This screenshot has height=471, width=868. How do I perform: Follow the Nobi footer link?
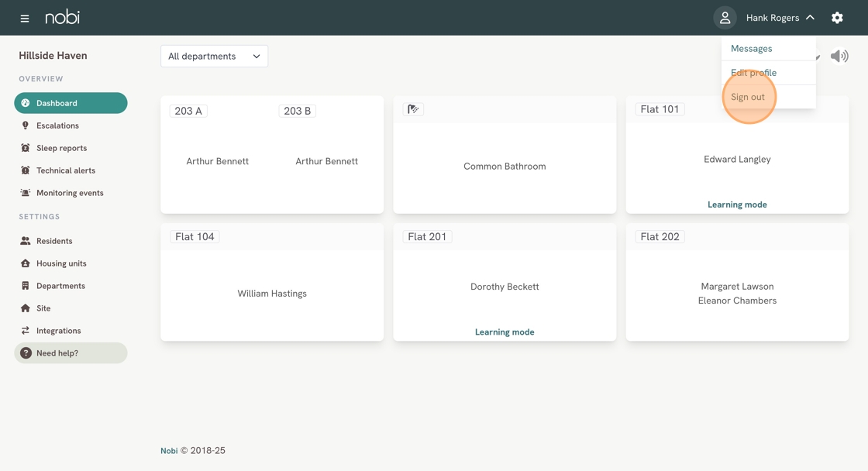tap(169, 451)
